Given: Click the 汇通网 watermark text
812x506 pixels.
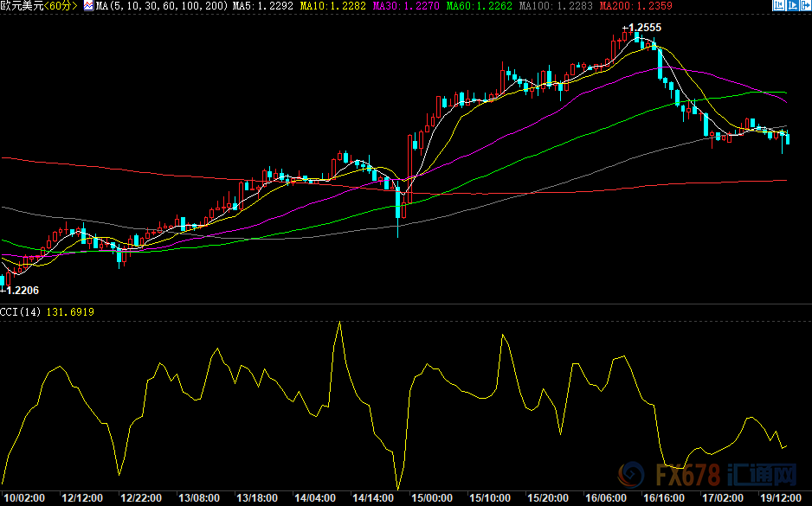Looking at the screenshot, I should click(763, 477).
